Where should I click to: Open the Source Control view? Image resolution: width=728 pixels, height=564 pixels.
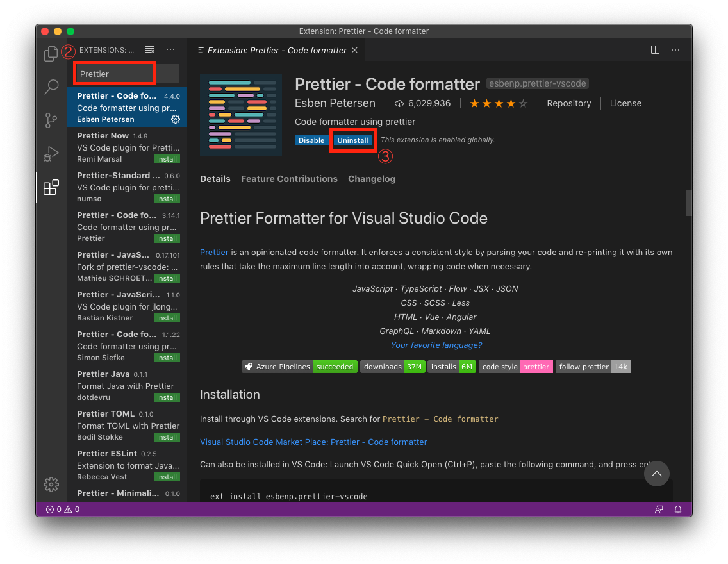pyautogui.click(x=51, y=120)
